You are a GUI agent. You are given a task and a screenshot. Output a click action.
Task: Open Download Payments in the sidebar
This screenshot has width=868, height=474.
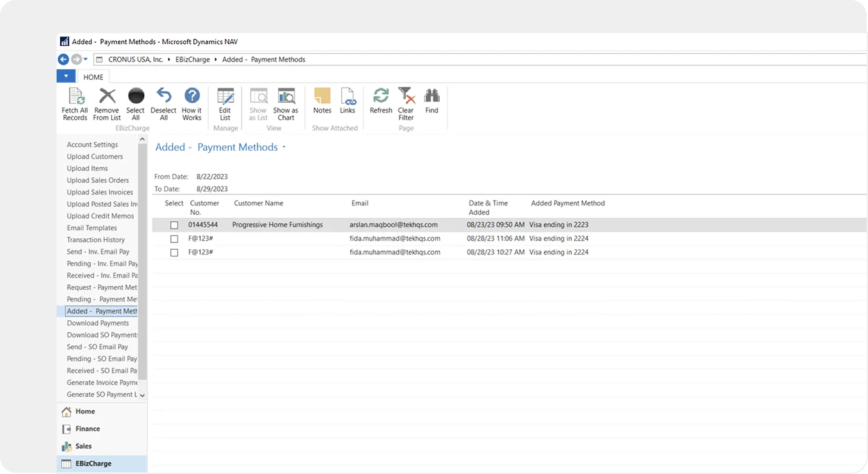click(98, 323)
